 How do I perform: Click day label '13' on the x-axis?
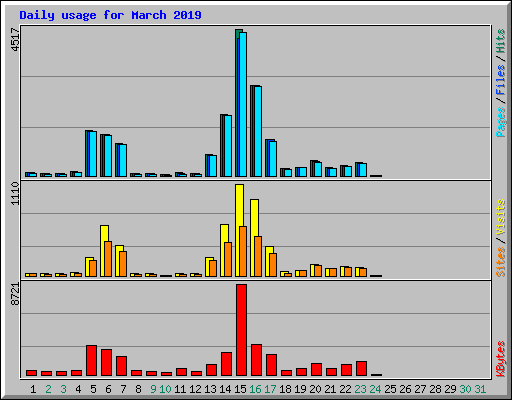210,389
